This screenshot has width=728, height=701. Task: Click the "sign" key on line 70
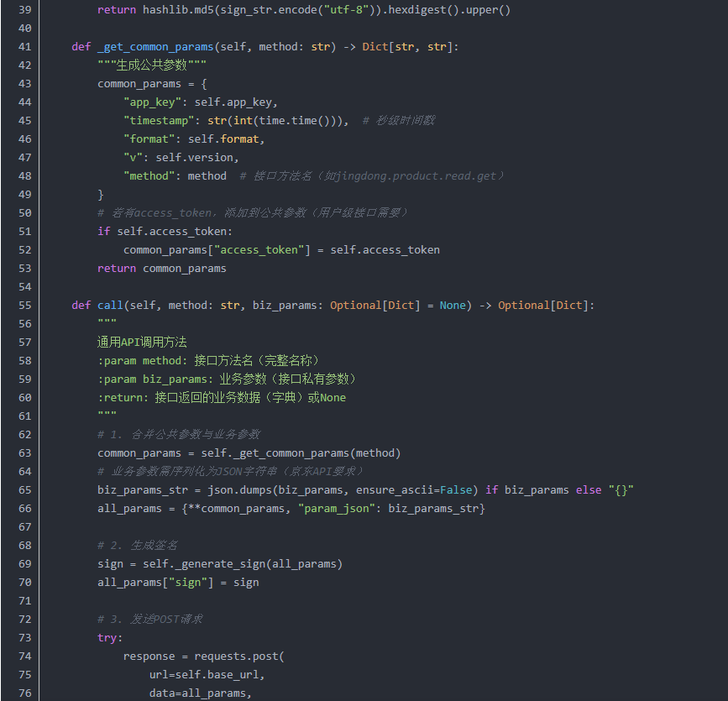tap(188, 583)
